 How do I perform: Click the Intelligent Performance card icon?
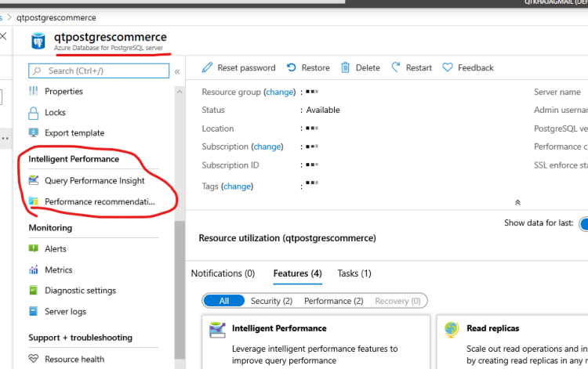coord(217,330)
